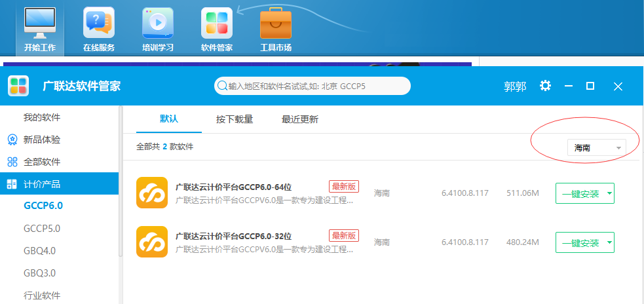
Task: Click GCCP6.0-32位 orange cloud app icon
Action: [x=152, y=242]
